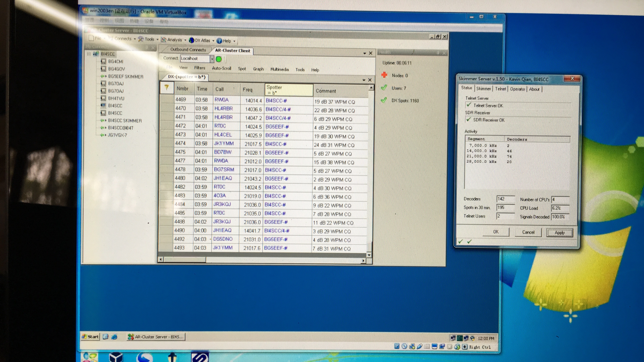
Task: Open the Auto-Scroll menu
Action: coord(222,68)
